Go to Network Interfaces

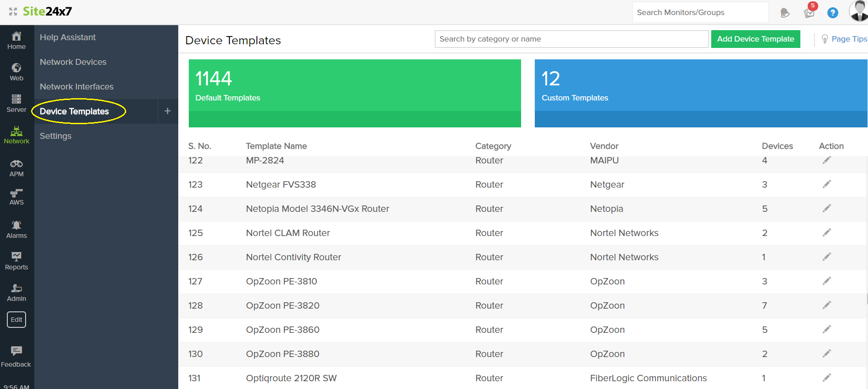77,87
